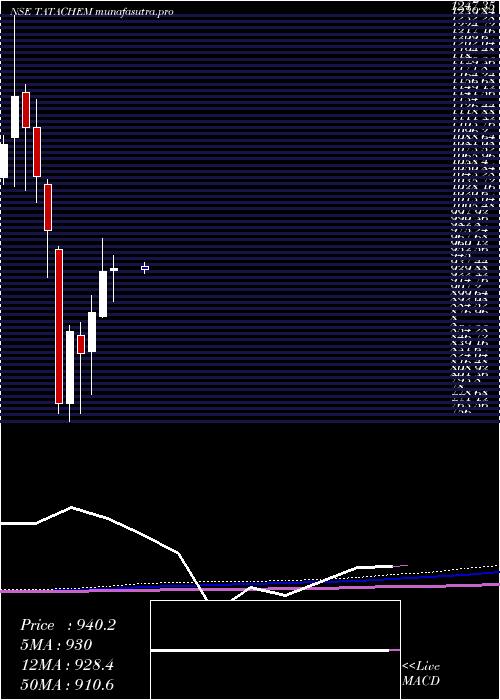Image resolution: width=500 pixels, height=700 pixels.
Task: Click the 1247.35 top price axis label
Action: (x=474, y=4)
